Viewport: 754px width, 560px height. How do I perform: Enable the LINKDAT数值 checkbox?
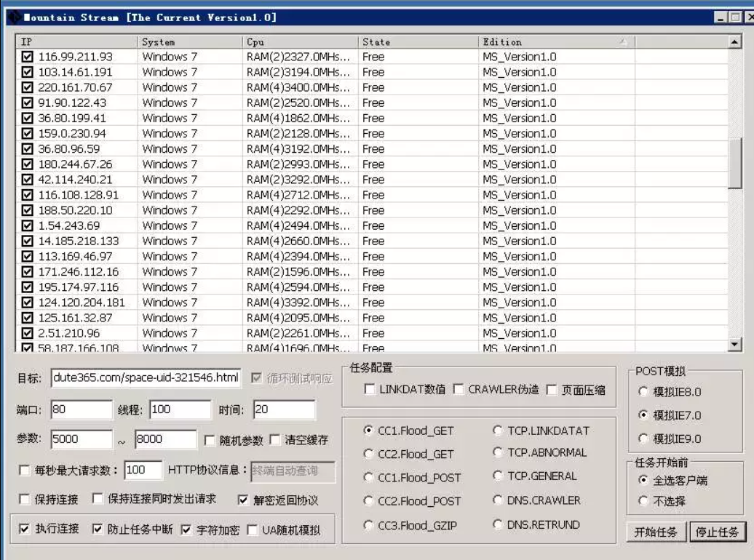[x=369, y=389]
